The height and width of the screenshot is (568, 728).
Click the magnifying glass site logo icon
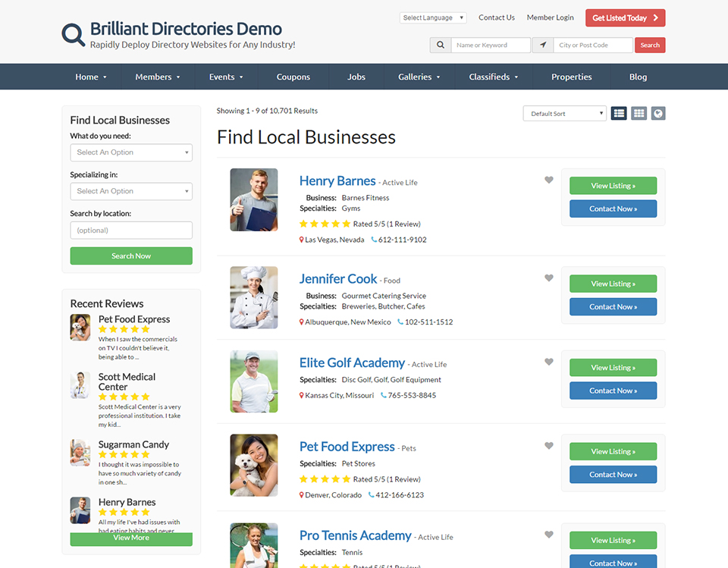click(74, 35)
